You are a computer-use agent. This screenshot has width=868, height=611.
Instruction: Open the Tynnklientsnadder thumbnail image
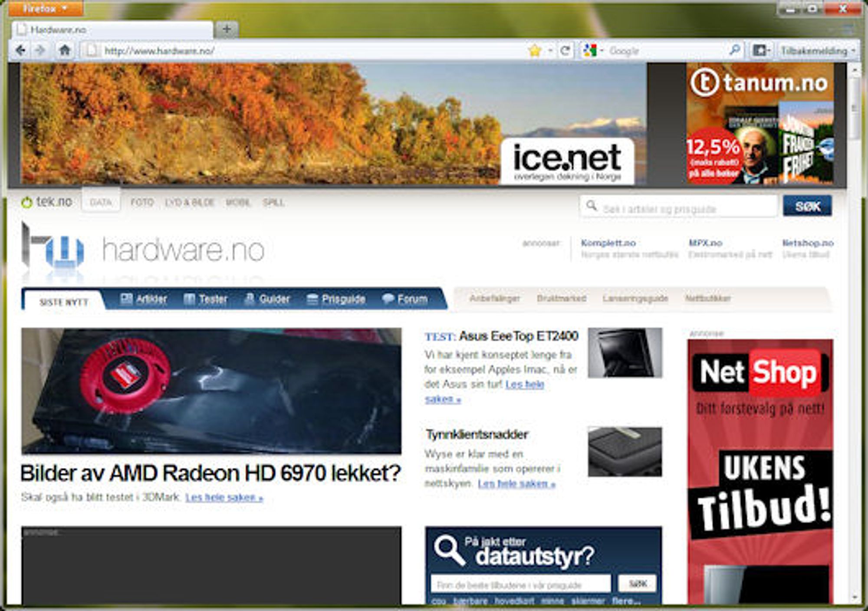[x=625, y=452]
